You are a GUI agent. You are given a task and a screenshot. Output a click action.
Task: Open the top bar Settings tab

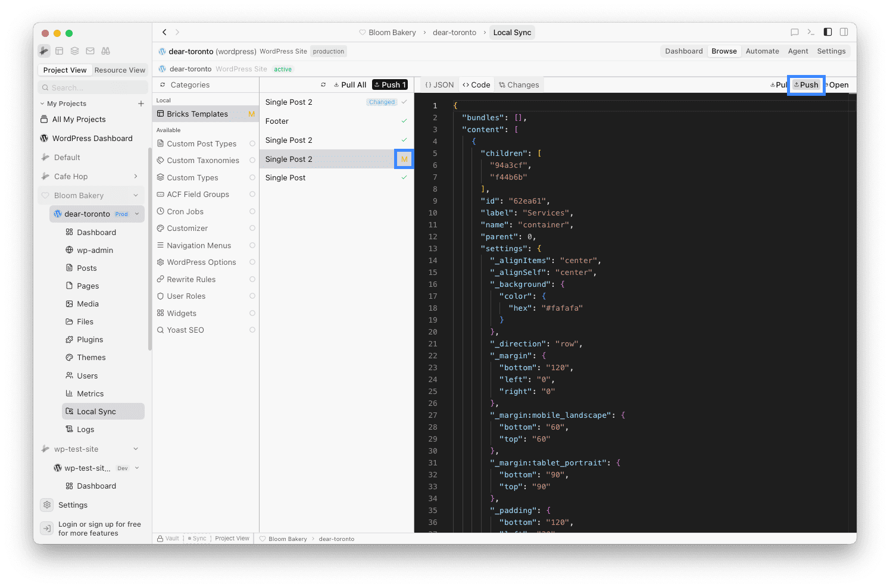tap(831, 51)
